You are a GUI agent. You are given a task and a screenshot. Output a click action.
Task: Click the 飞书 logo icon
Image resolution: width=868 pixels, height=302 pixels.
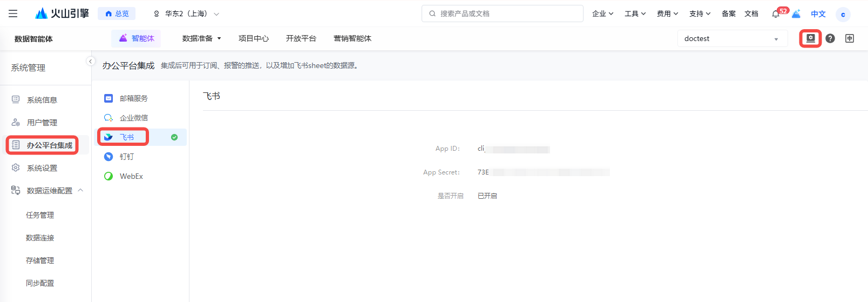[x=109, y=137]
